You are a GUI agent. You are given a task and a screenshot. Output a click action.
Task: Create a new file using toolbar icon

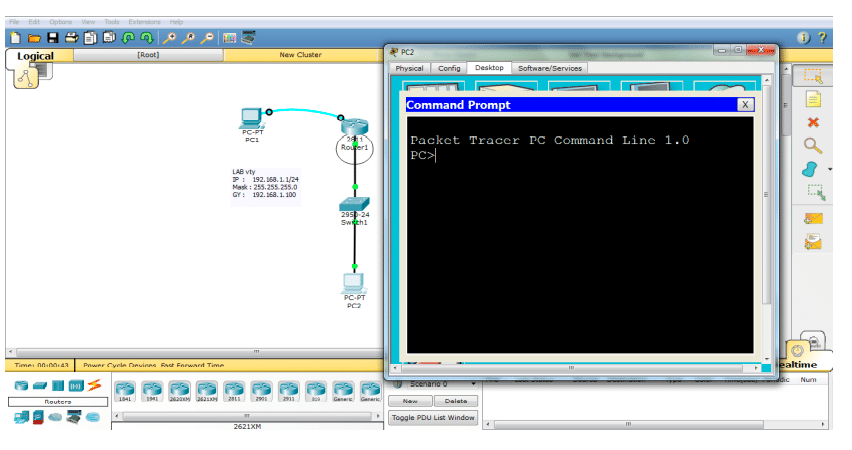coord(15,38)
